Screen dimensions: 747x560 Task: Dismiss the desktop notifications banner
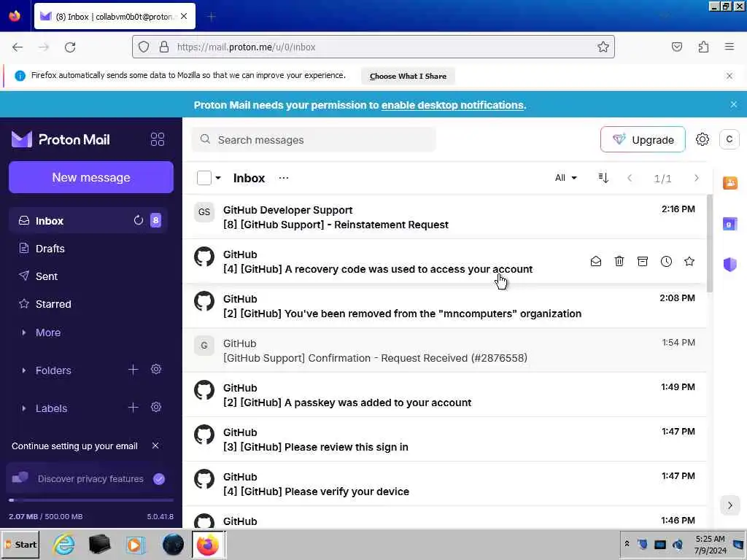[x=734, y=104]
